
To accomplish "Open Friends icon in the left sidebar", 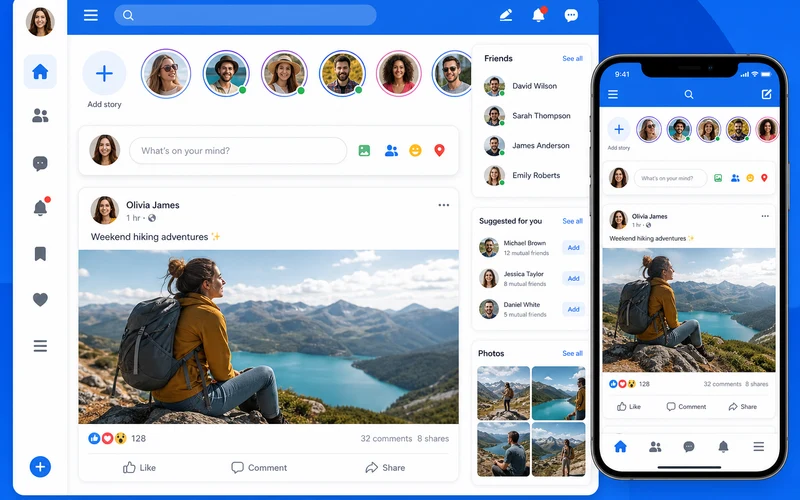I will pyautogui.click(x=40, y=116).
